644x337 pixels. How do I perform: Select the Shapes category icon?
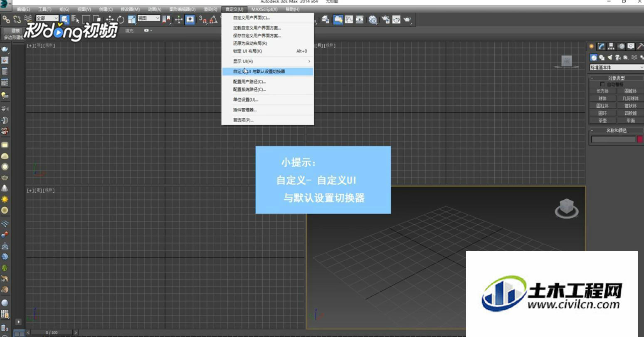pyautogui.click(x=602, y=57)
